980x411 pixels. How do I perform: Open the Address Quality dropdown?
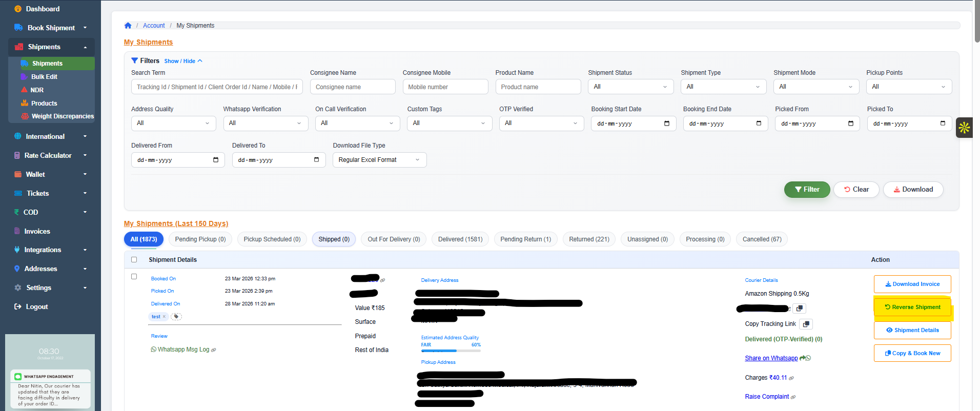[x=174, y=123]
